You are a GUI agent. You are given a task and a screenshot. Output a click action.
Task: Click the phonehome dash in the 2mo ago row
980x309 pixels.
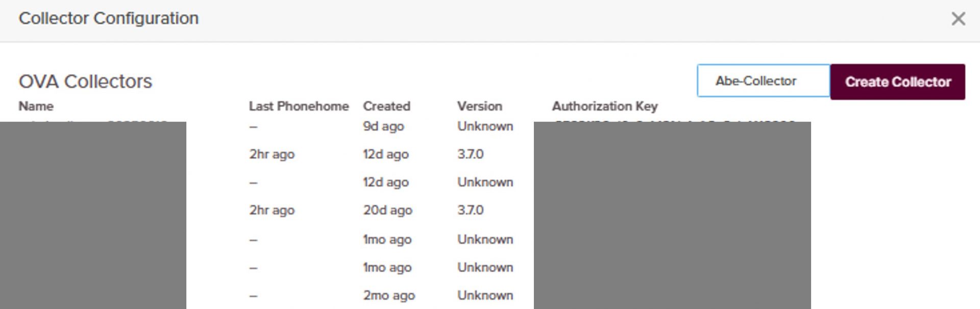coord(254,296)
